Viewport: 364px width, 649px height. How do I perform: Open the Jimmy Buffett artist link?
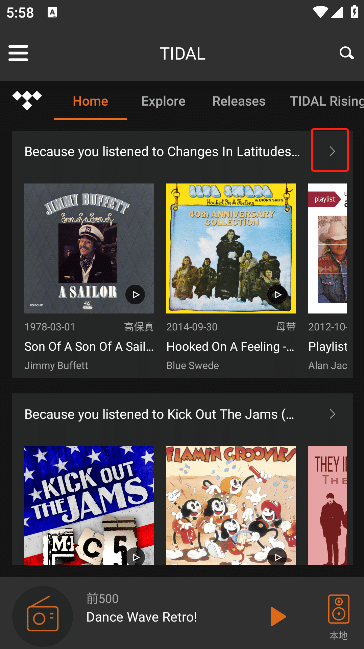[x=56, y=365]
